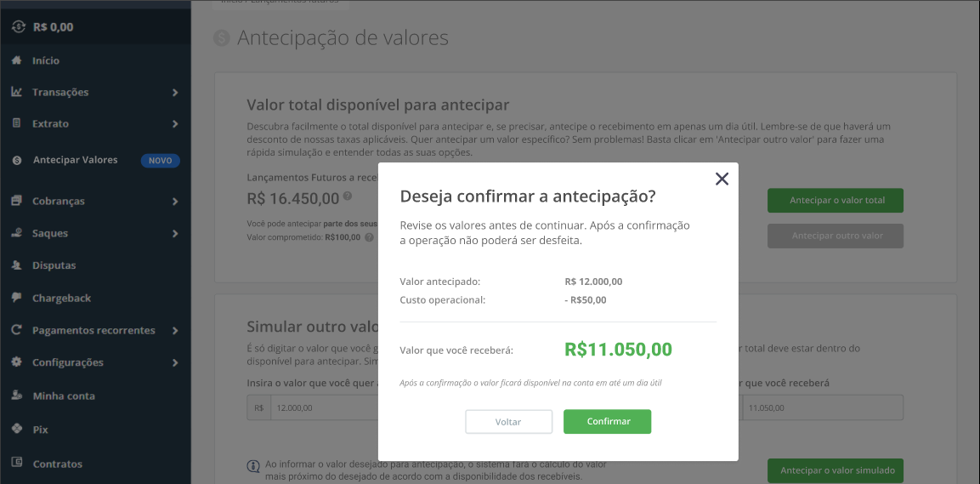Click the Extrato document icon
This screenshot has height=484, width=980.
point(17,123)
